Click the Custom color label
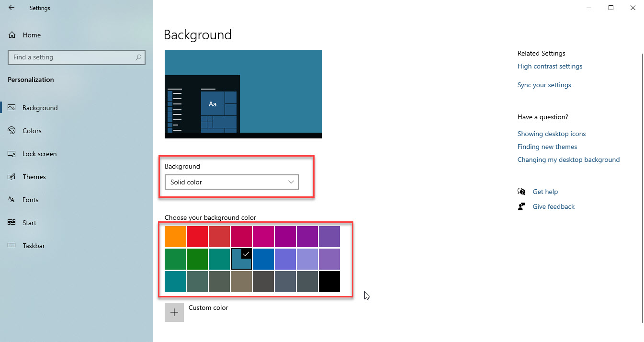Image resolution: width=644 pixels, height=342 pixels. pos(208,308)
